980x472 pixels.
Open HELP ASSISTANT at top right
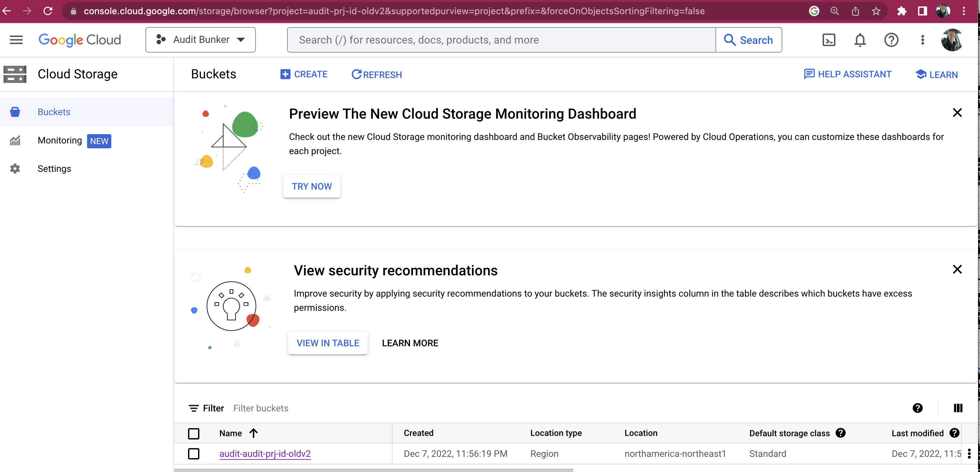click(x=848, y=74)
